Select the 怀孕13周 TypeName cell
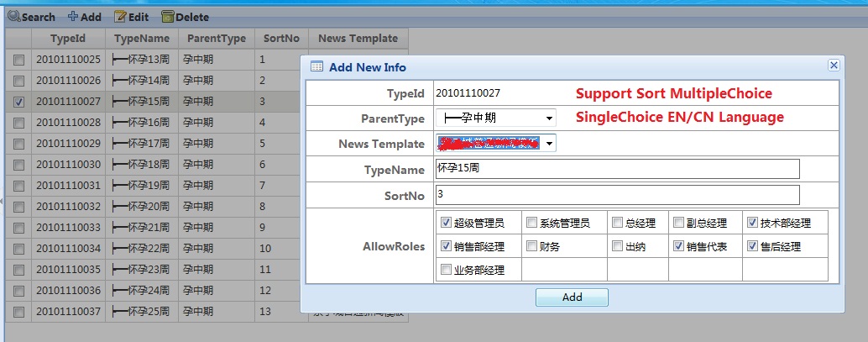This screenshot has width=868, height=342. point(142,60)
